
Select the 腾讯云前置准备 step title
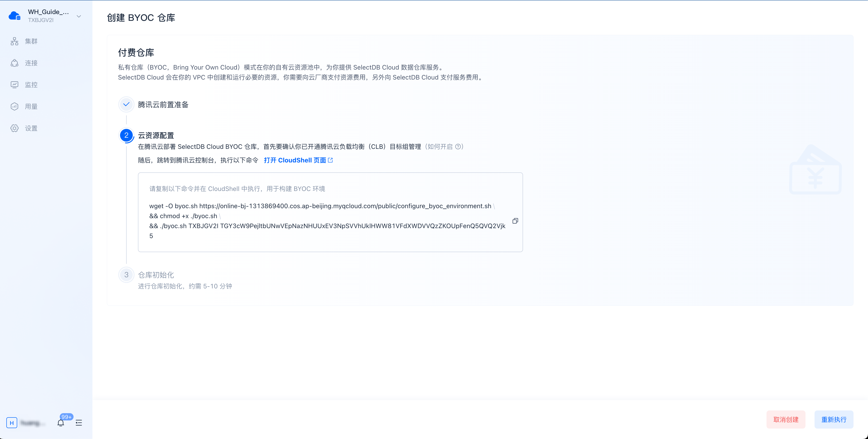pos(163,105)
